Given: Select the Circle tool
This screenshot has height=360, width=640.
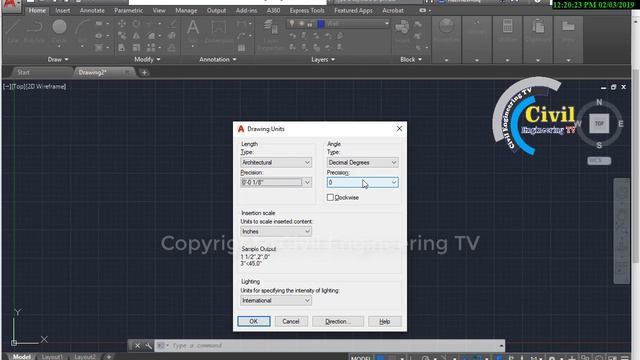Looking at the screenshot, I should 59,31.
